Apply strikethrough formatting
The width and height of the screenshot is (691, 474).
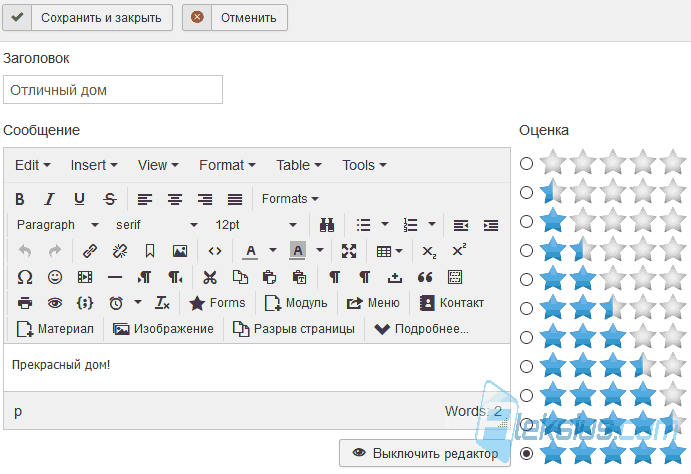coord(110,199)
